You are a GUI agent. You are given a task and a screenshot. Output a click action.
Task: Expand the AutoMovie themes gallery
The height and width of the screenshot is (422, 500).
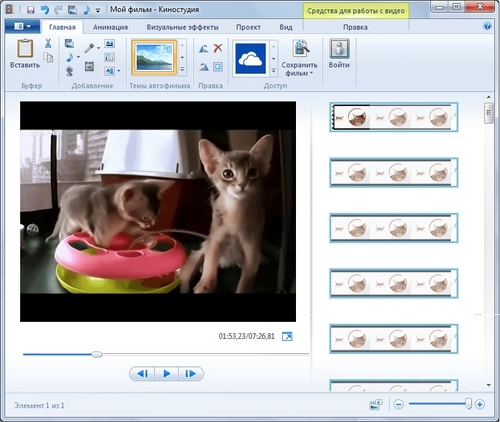(x=182, y=70)
